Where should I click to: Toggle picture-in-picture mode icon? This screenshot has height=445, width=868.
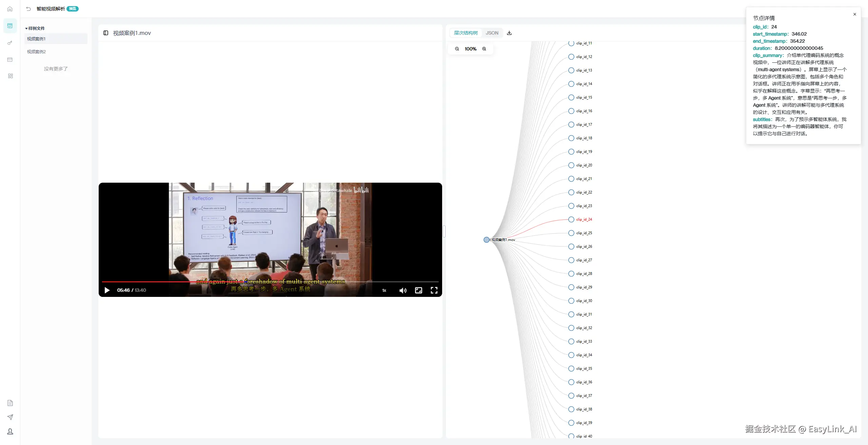[419, 290]
